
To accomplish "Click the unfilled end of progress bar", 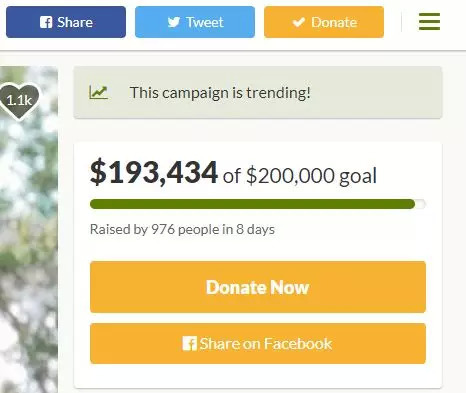I will (420, 204).
